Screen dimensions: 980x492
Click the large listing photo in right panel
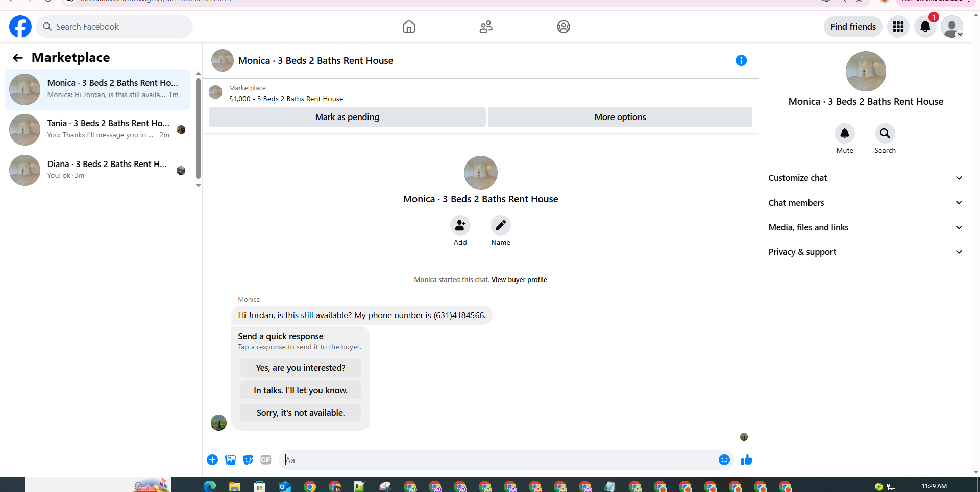[x=866, y=71]
